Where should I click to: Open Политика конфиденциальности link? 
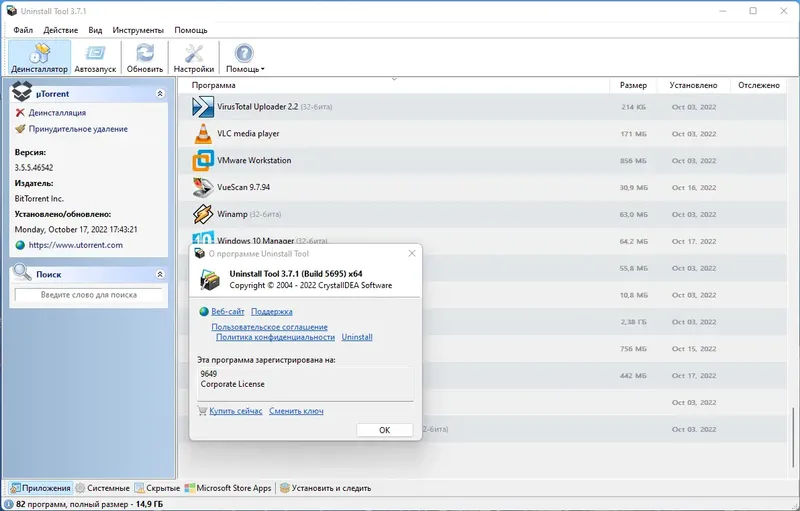[275, 337]
